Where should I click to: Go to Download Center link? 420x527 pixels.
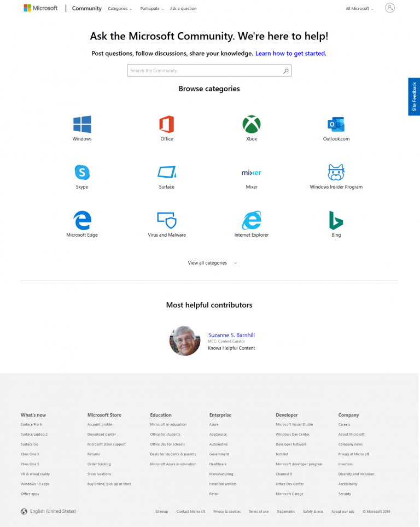click(x=102, y=434)
